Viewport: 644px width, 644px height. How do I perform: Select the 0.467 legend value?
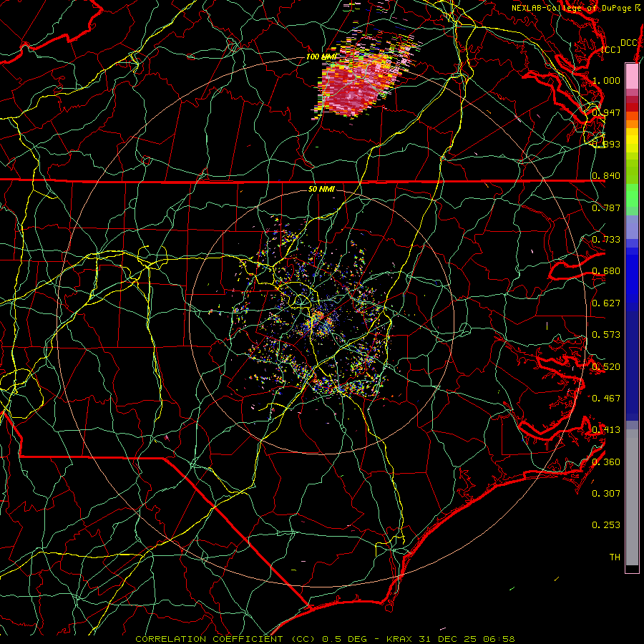click(606, 399)
